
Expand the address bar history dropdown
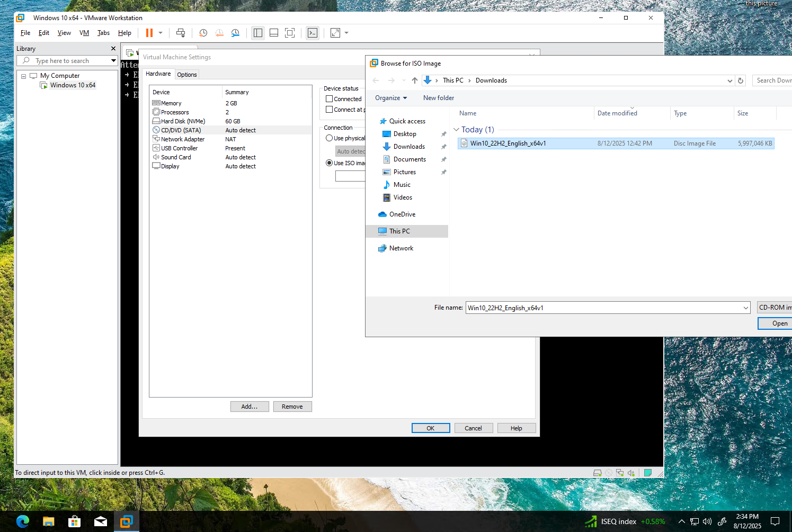(729, 80)
